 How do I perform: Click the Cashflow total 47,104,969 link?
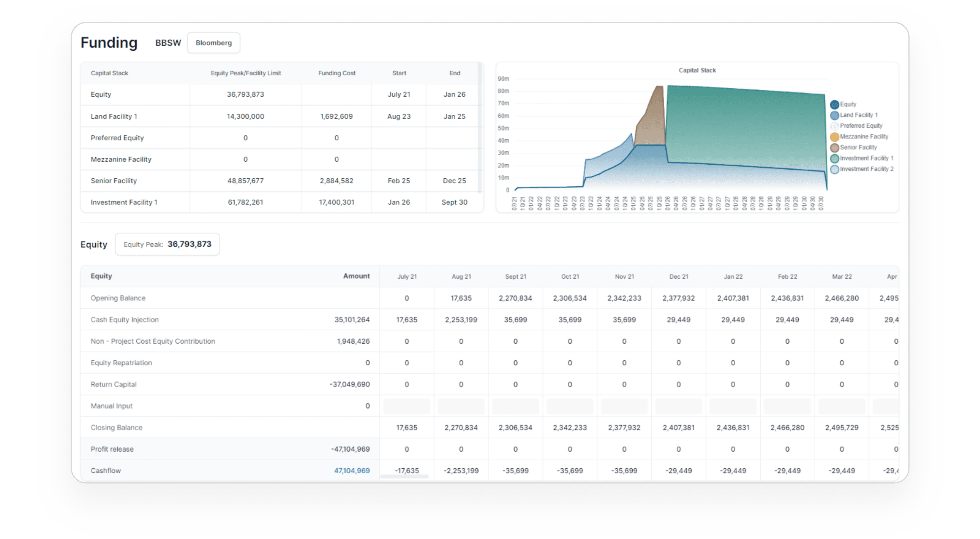(x=352, y=471)
